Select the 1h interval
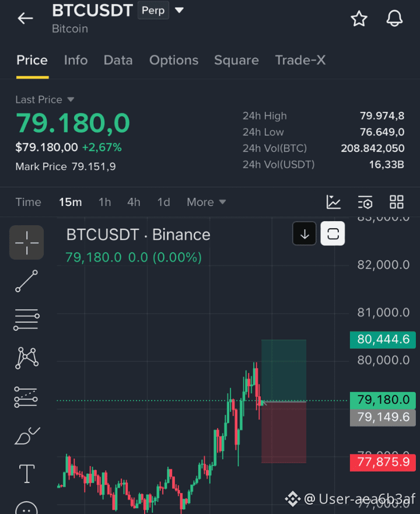420x514 pixels. 105,202
